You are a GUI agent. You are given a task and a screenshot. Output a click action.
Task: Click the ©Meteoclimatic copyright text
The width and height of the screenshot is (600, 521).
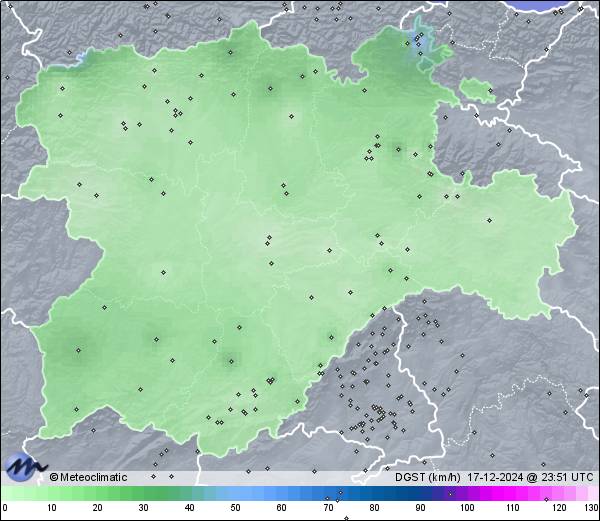click(88, 477)
